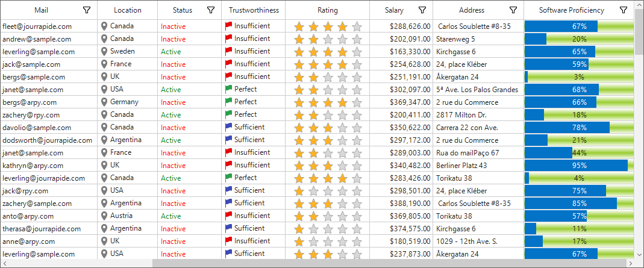Viewport: 644px width, 268px height.
Task: Sort by the Mail column header
Action: (x=41, y=10)
